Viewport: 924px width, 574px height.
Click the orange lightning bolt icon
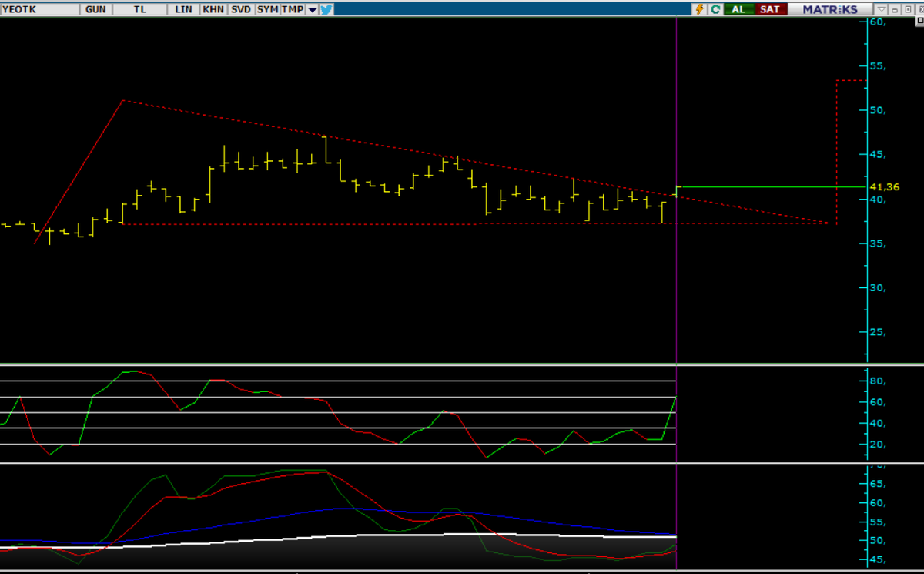point(699,9)
